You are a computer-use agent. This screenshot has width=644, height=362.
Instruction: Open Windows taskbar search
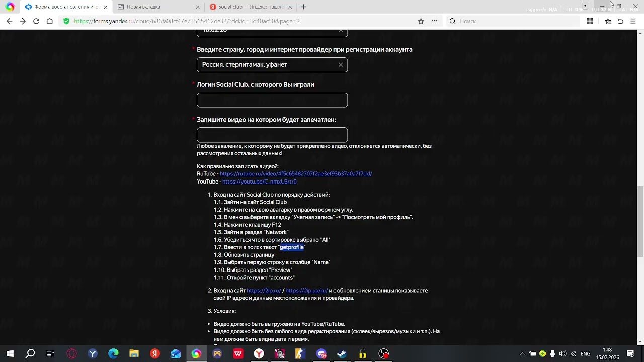pyautogui.click(x=30, y=354)
